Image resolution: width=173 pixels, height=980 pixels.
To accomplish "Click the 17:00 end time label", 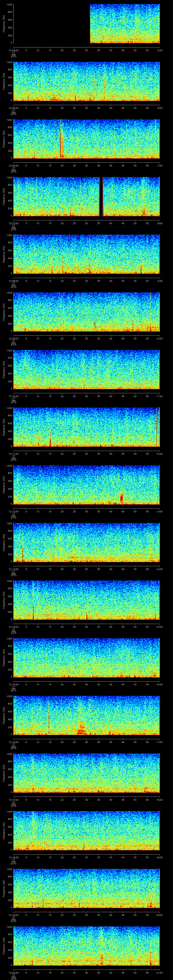I will tap(160, 742).
